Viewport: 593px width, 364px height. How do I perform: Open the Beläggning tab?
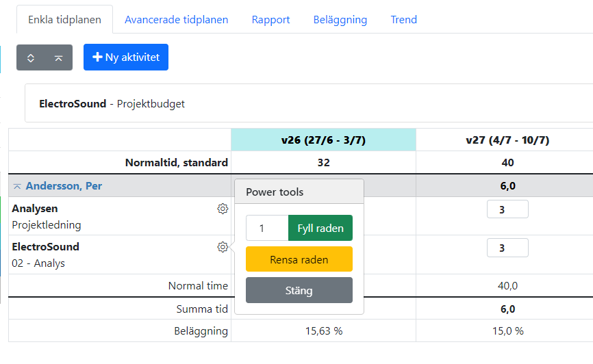pos(340,20)
